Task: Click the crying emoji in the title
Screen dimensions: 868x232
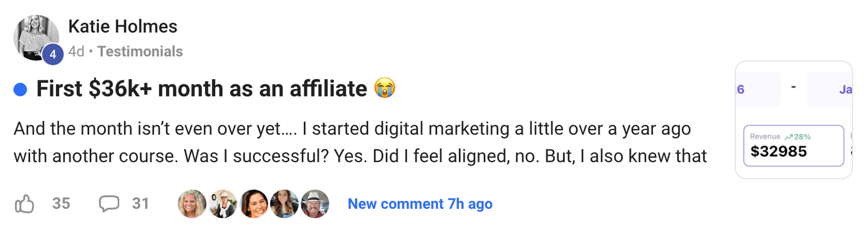Action: (x=385, y=89)
